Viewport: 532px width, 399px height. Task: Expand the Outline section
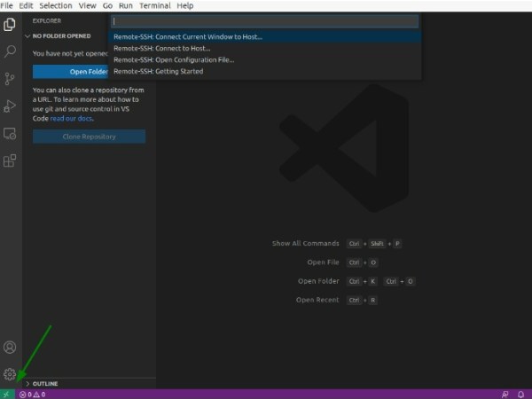(42, 384)
